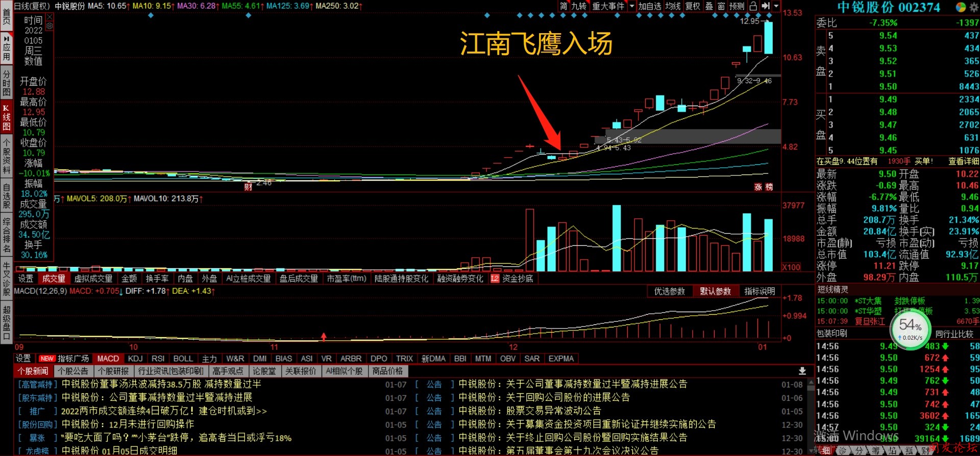This screenshot has height=456, width=980.
Task: Expand the 查看详细 order details link
Action: [x=963, y=161]
